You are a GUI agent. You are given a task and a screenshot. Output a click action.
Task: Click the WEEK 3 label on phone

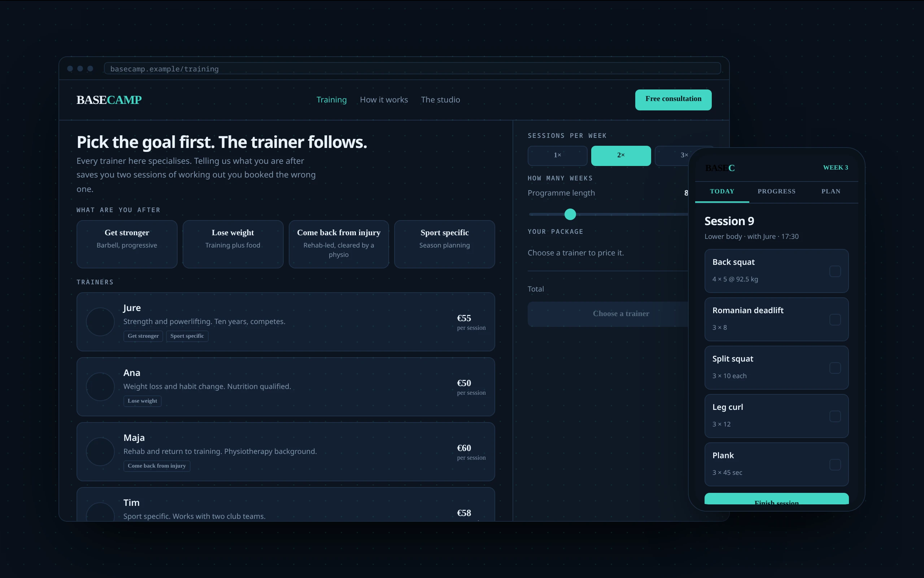[835, 167]
